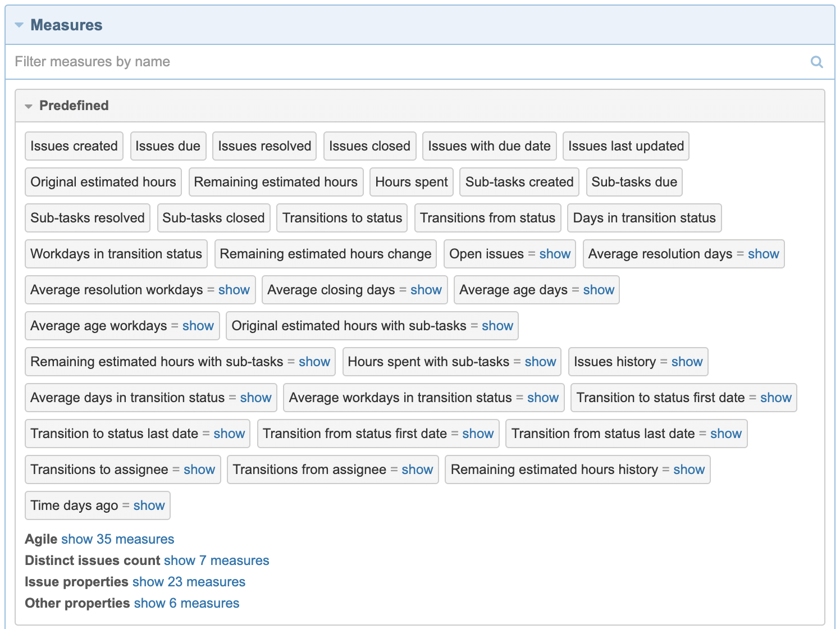The width and height of the screenshot is (840, 629).
Task: Show formula for Time days ago
Action: [149, 505]
